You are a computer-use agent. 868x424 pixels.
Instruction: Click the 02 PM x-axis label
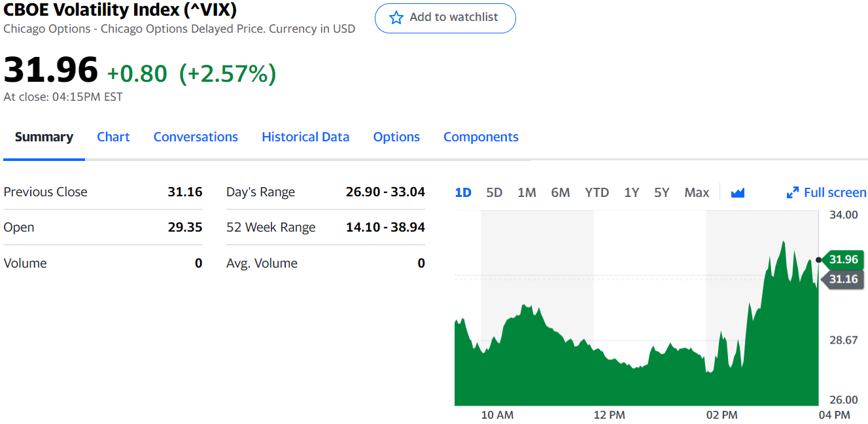tap(721, 415)
